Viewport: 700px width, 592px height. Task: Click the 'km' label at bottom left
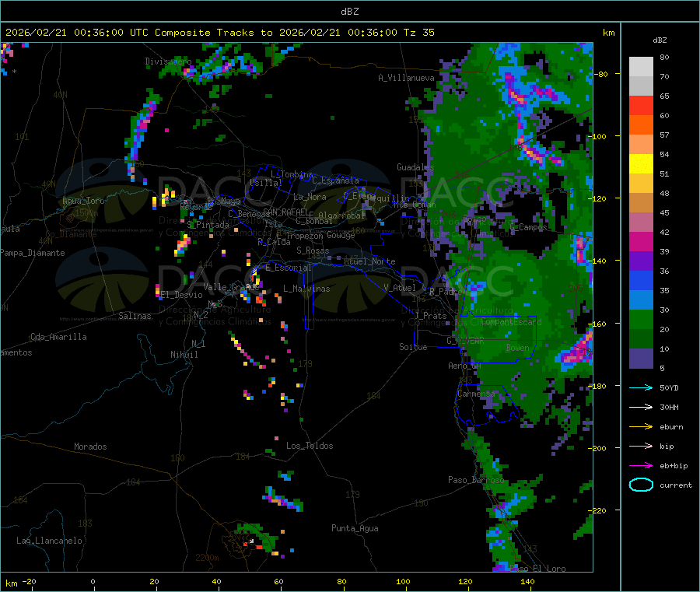[11, 583]
